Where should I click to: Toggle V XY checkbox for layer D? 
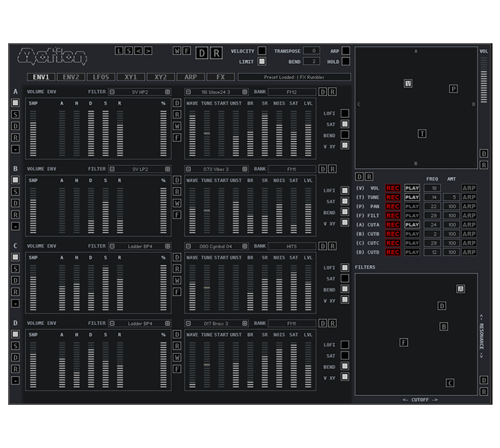tap(345, 377)
